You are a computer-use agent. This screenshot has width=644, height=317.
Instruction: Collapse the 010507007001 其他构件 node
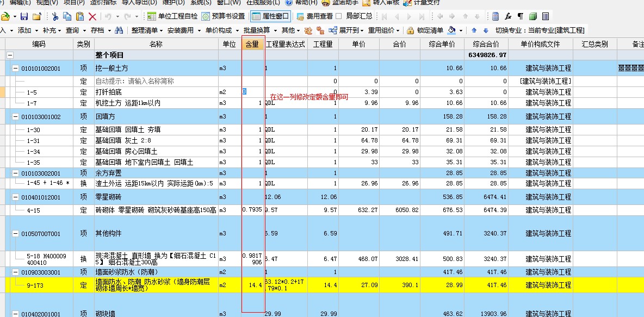point(15,234)
